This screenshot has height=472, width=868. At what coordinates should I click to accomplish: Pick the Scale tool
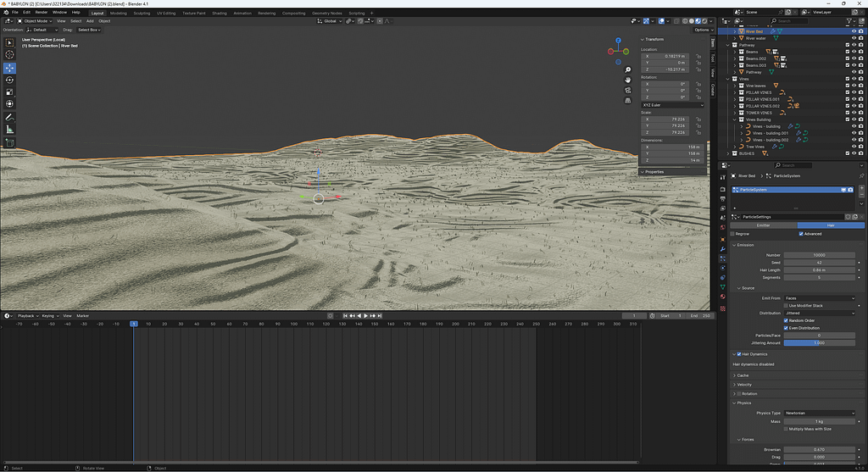click(x=10, y=92)
